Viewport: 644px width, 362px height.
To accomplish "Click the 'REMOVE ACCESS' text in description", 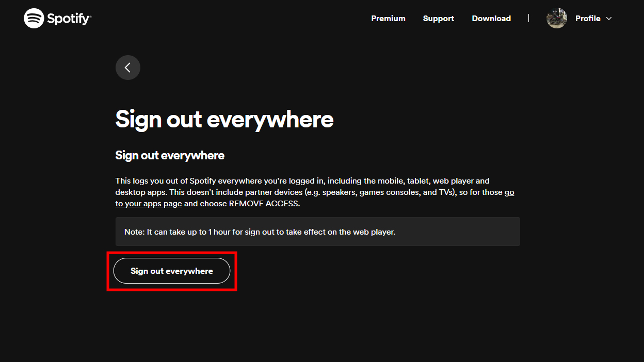I will [x=263, y=204].
